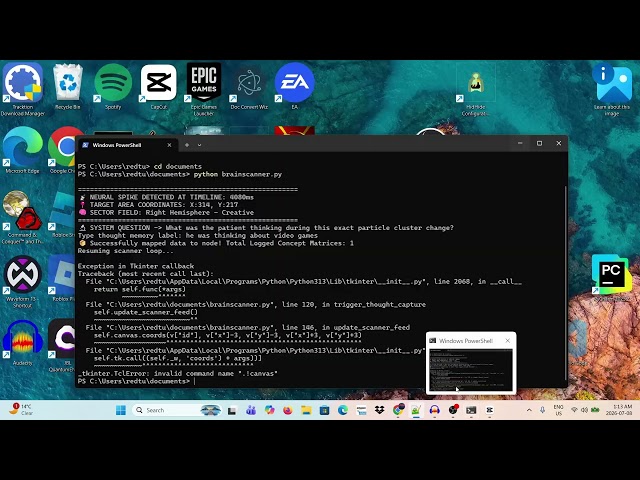The image size is (640, 480).
Task: Close the Windows PowerShell tab
Action: (169, 145)
